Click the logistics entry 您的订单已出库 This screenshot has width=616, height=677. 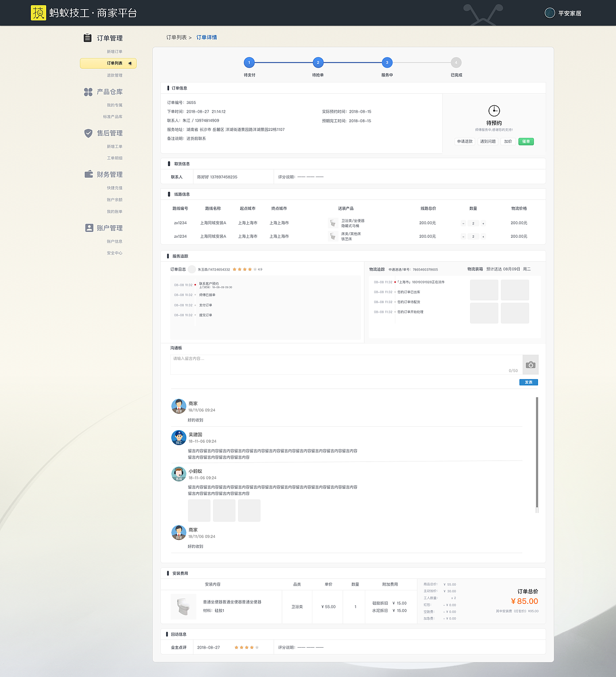[409, 292]
